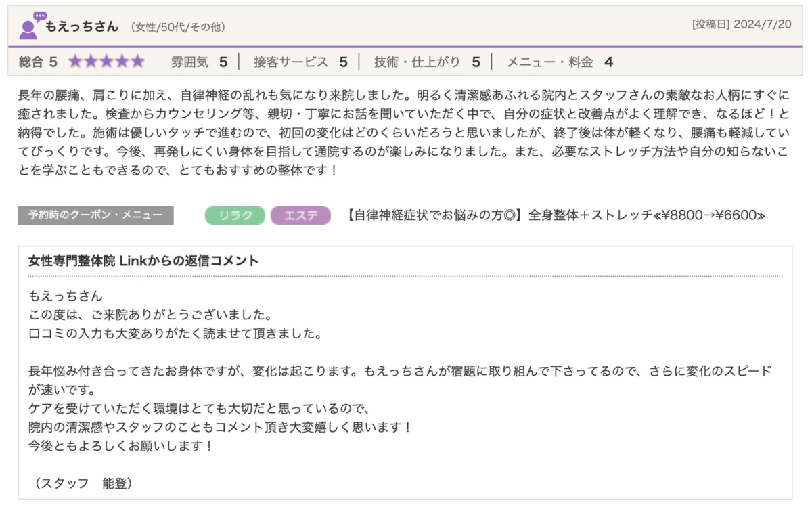Click the メニュー・料金 4 rating
The height and width of the screenshot is (509, 812).
tap(560, 62)
